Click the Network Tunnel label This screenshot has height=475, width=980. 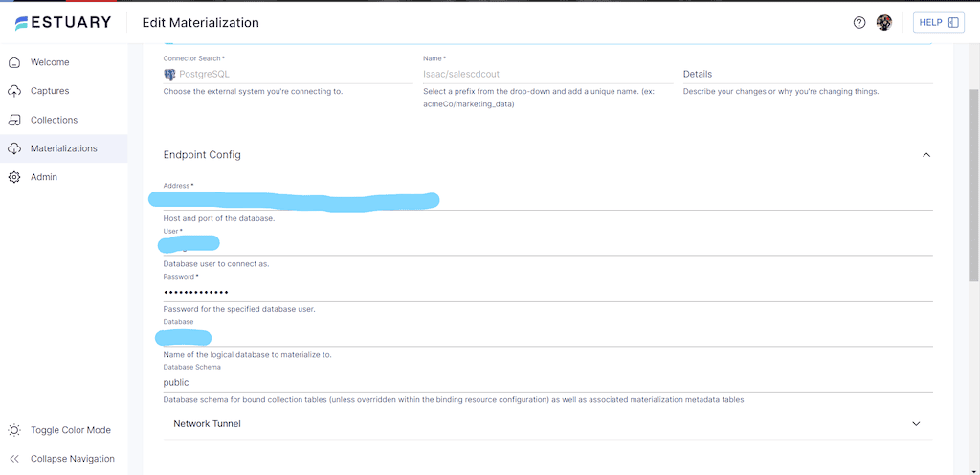tap(207, 423)
